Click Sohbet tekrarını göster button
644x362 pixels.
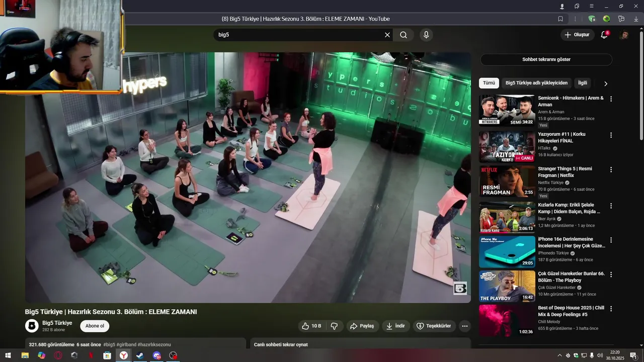pyautogui.click(x=546, y=59)
